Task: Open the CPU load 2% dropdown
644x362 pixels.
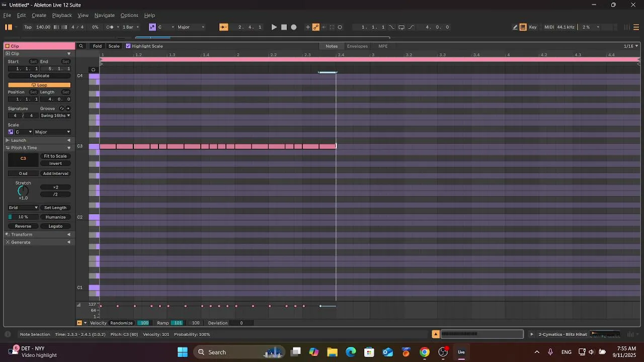Action: coord(591,27)
